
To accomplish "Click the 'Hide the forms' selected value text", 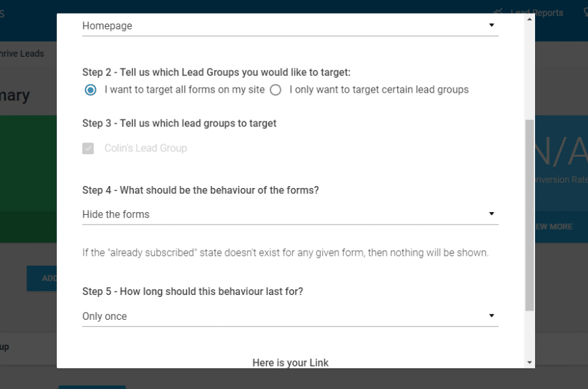I will click(x=116, y=214).
